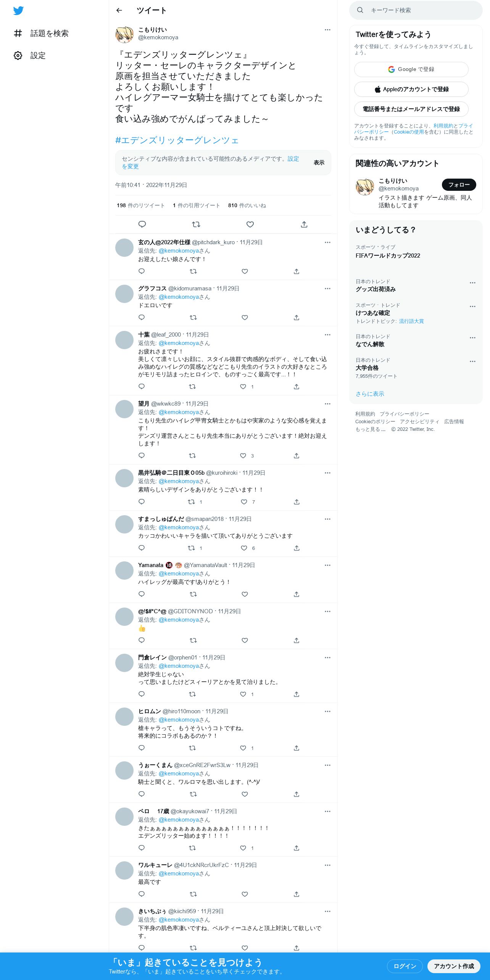Retweet 黒井弘騎's reply
This screenshot has height=980, width=490.
click(192, 502)
